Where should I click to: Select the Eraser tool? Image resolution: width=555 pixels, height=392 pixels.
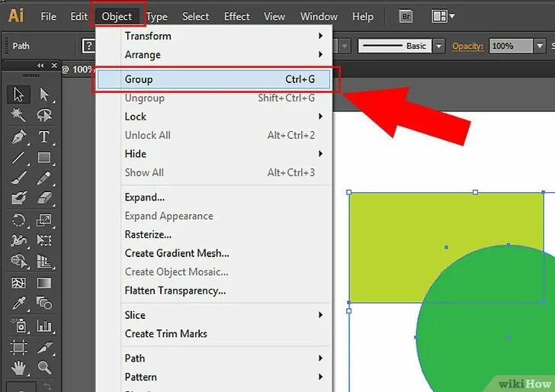[44, 198]
